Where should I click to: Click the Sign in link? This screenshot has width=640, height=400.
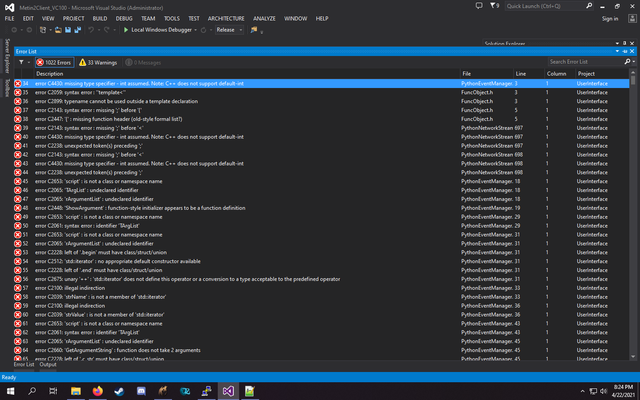(610, 18)
